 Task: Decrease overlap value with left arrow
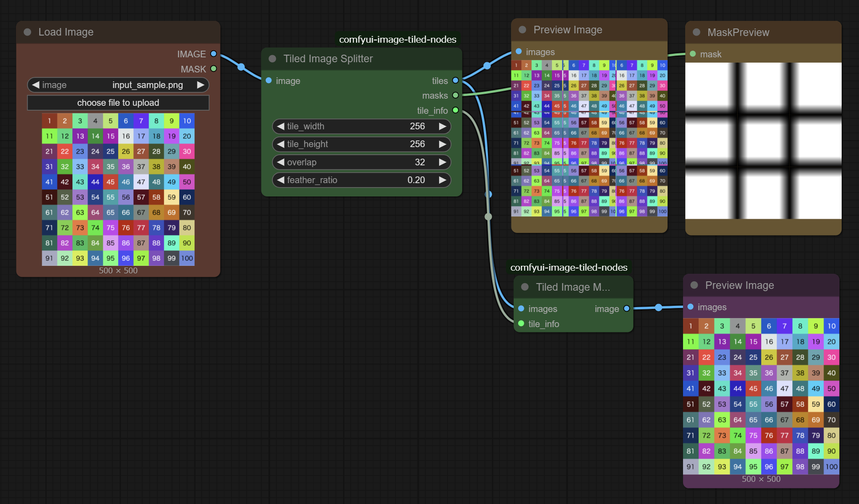click(280, 162)
